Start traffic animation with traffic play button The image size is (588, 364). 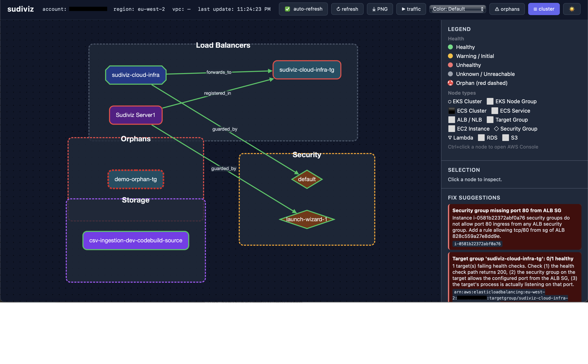tap(411, 9)
